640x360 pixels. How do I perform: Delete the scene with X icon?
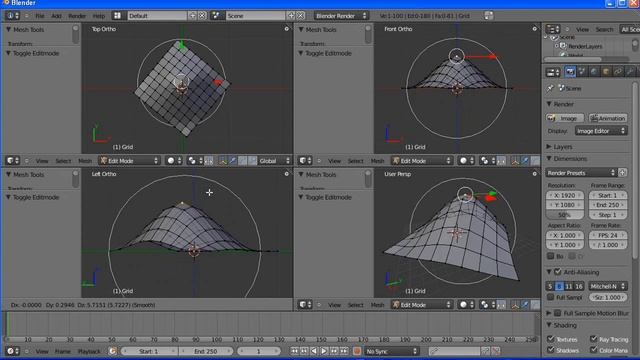click(x=300, y=16)
